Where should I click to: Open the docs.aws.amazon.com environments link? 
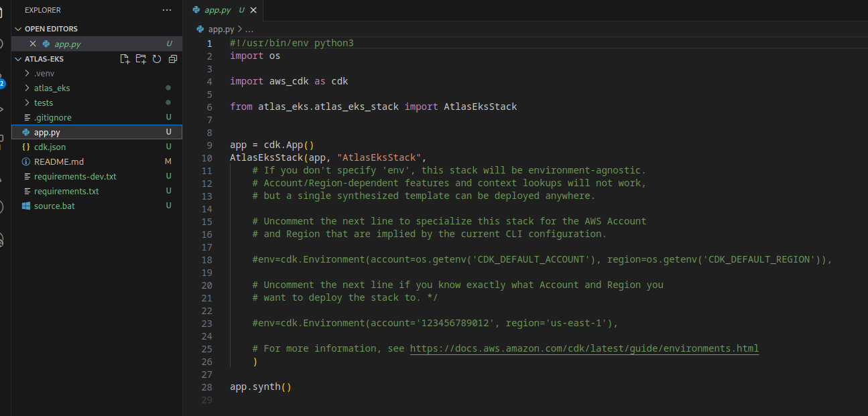[584, 348]
